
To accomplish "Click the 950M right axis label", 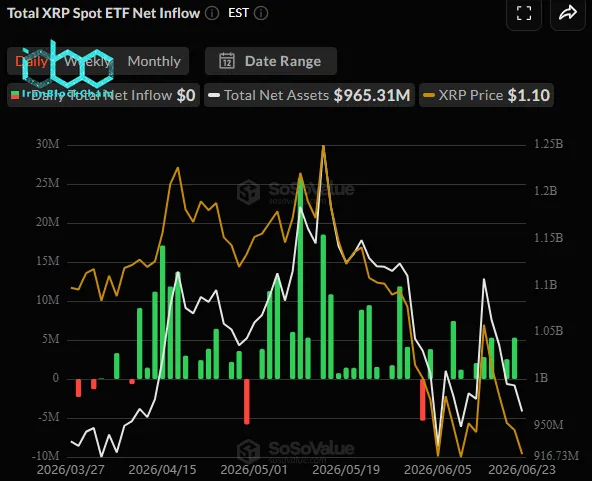I will click(x=549, y=425).
